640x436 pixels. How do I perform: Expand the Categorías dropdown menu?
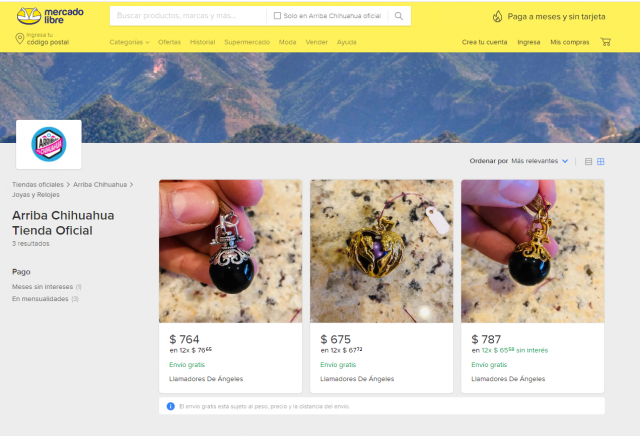[x=129, y=42]
